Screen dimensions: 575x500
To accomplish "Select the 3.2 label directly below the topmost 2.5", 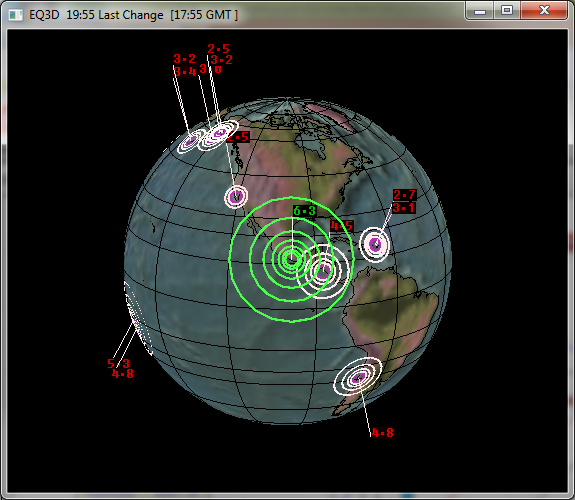I will [221, 60].
